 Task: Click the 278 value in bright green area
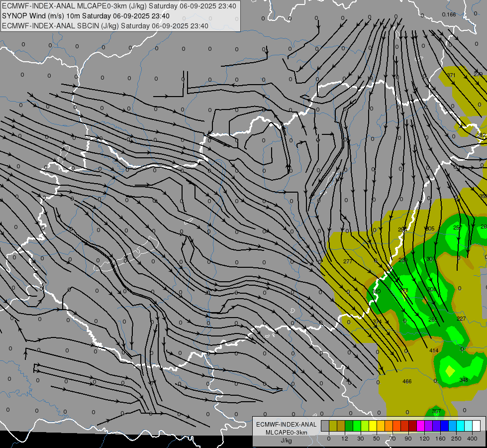[x=404, y=290]
